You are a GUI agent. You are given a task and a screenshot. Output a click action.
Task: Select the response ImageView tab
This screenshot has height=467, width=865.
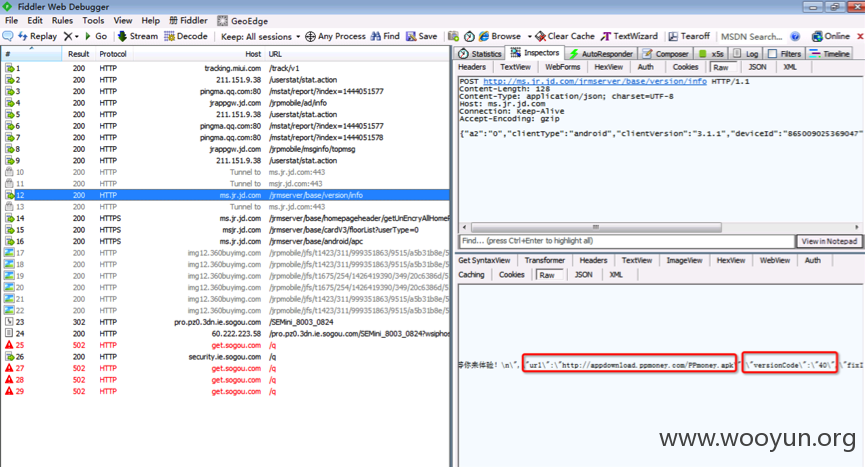[684, 260]
